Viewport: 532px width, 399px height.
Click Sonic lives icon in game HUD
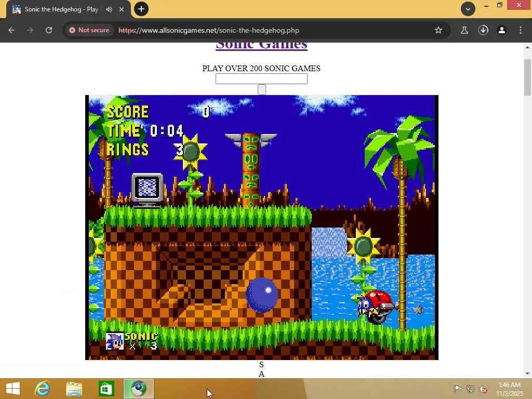114,341
